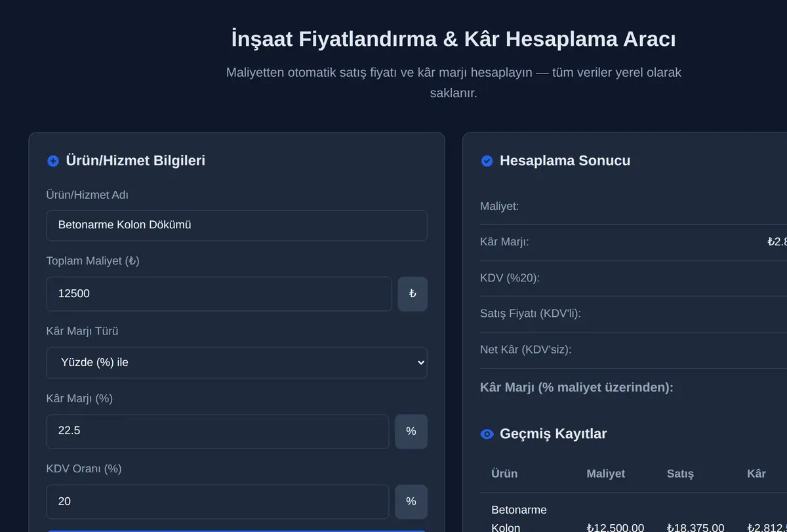Click the 'KDV Oranı (%)' field label

[84, 469]
